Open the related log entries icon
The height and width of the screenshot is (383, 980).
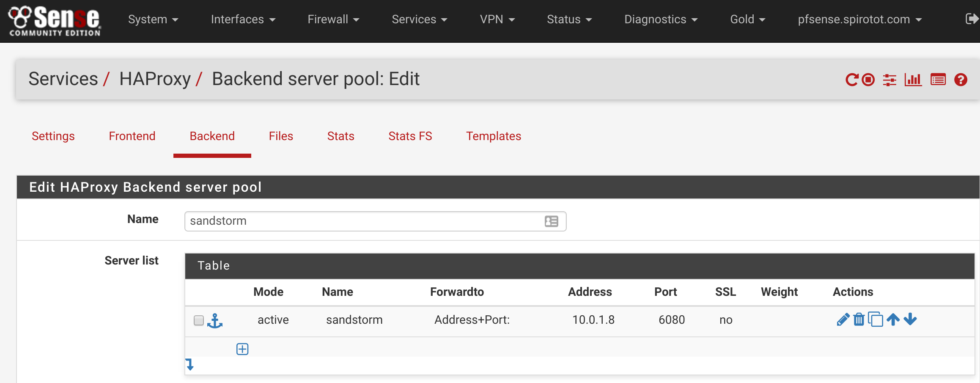click(938, 80)
